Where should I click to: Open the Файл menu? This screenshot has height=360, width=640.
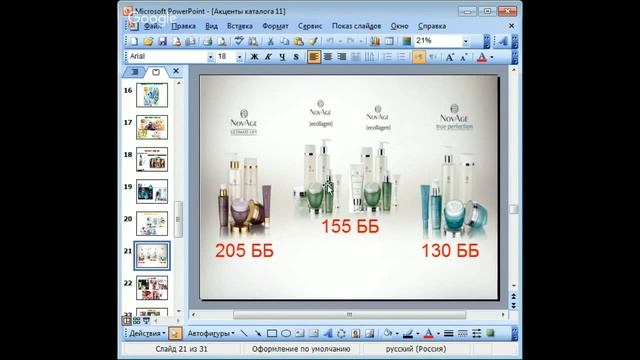pos(153,26)
